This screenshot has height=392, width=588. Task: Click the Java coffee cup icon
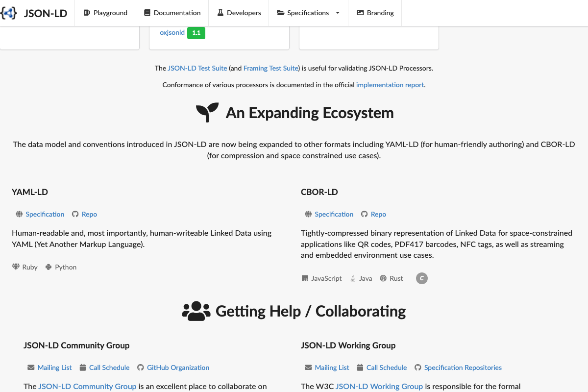point(353,278)
